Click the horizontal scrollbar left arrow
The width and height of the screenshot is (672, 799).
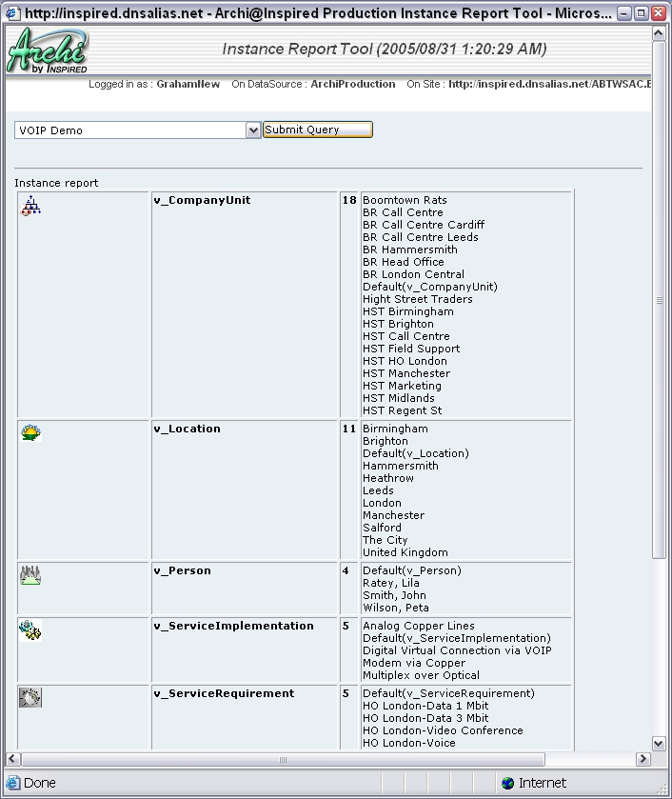click(12, 759)
